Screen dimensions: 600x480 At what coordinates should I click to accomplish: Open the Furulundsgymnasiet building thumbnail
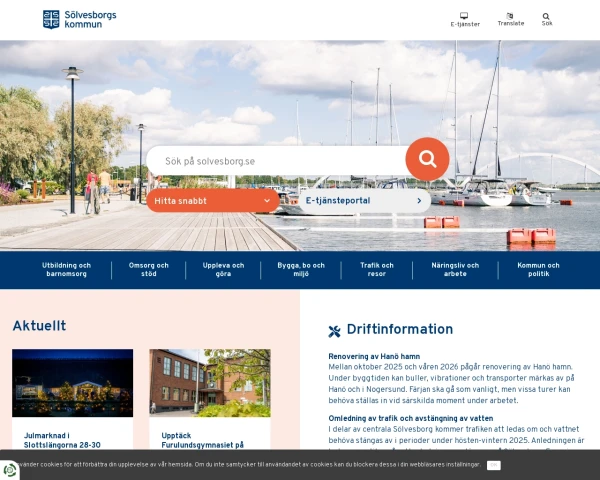click(x=209, y=382)
